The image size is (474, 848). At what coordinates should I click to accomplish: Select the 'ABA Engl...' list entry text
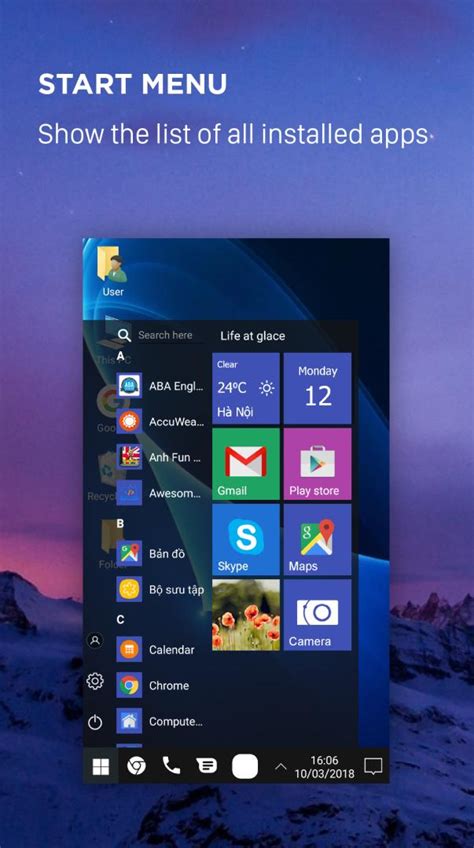176,386
